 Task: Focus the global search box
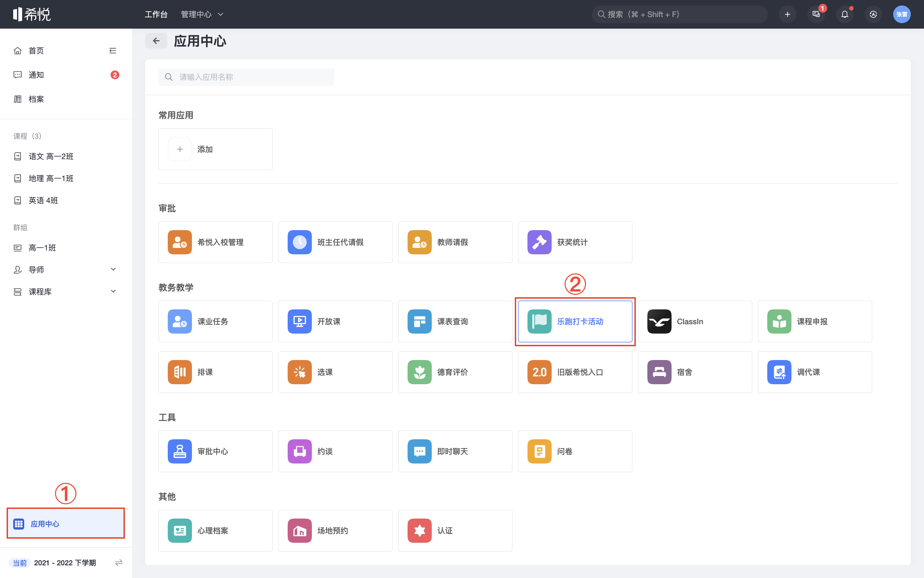point(680,14)
